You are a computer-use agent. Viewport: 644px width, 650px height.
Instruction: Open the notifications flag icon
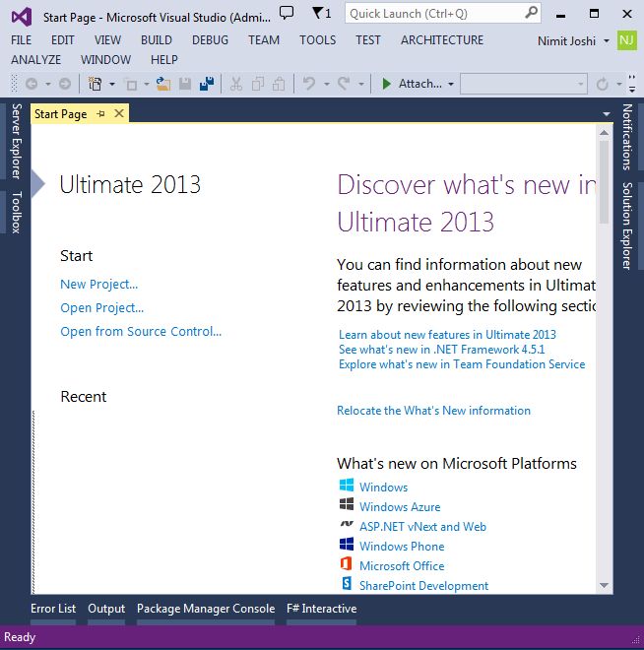(x=322, y=13)
